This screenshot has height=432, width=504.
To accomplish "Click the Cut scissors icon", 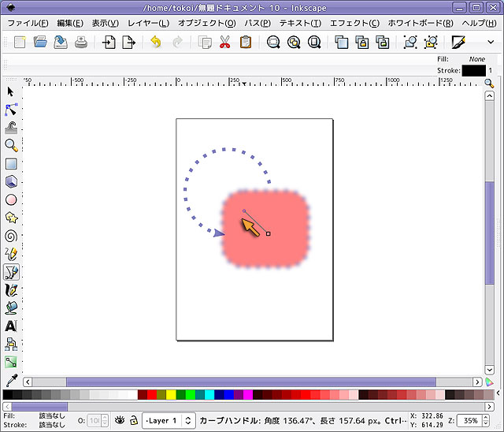I will coord(224,42).
